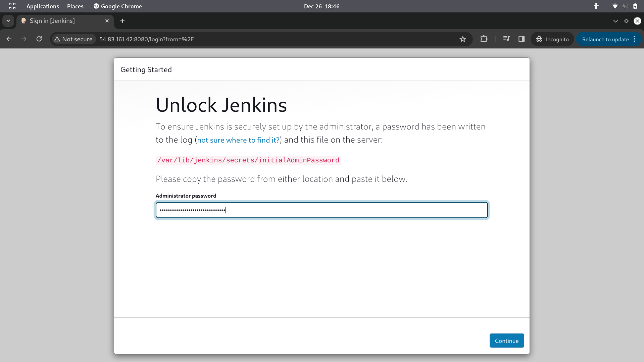Screen dimensions: 644x362
Task: Bookmark this page with star icon
Action: pos(463,39)
